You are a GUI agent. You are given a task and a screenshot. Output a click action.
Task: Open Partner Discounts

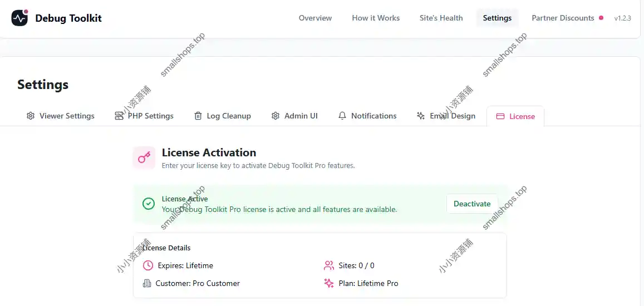pyautogui.click(x=563, y=18)
